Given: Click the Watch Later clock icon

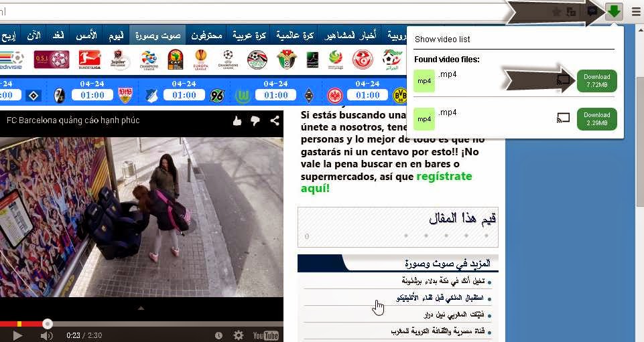Looking at the screenshot, I should coord(219,335).
